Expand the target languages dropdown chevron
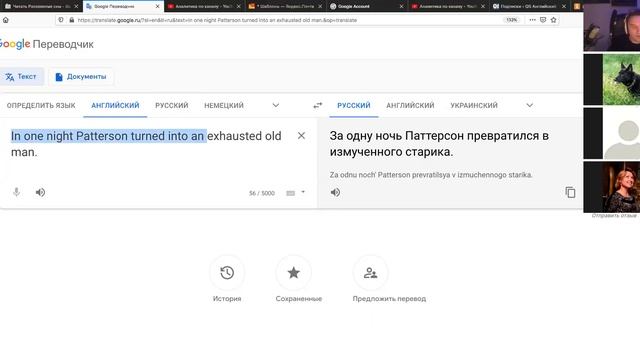Image resolution: width=640 pixels, height=360 pixels. click(x=529, y=105)
